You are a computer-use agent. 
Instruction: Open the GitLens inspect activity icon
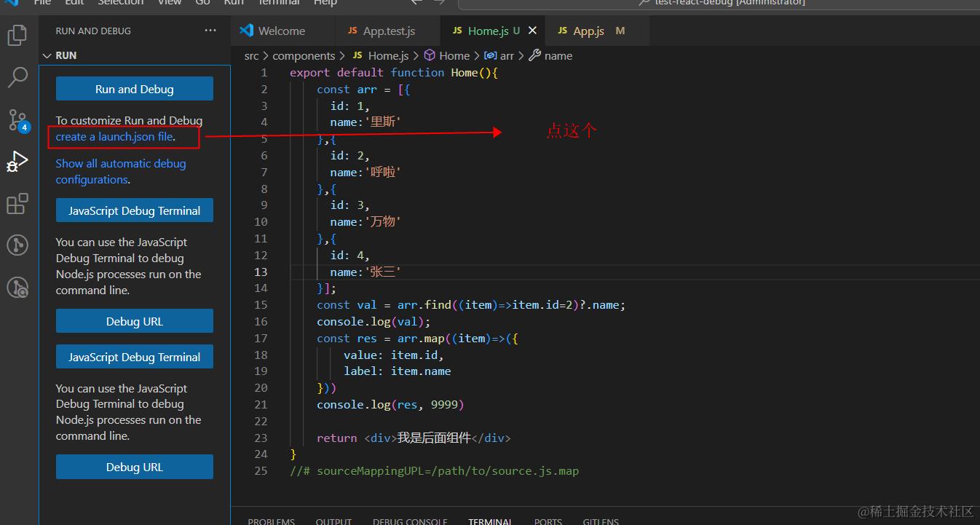[17, 288]
